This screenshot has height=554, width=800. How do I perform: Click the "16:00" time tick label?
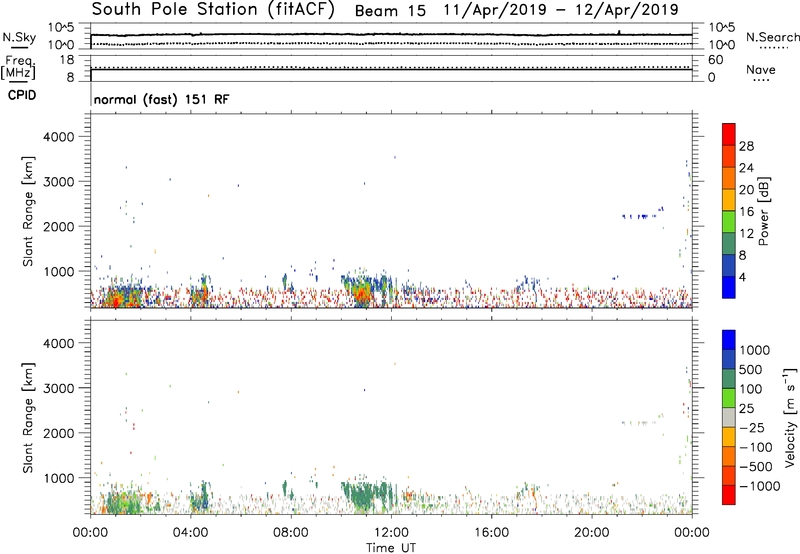(x=491, y=533)
